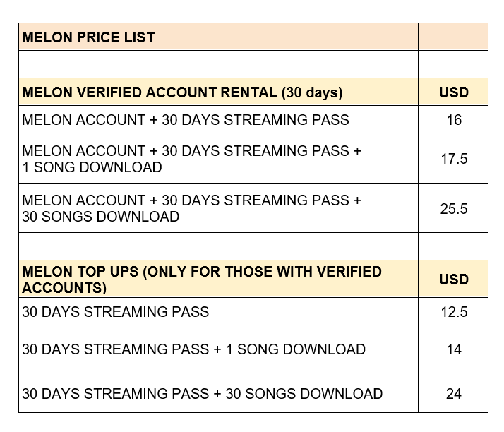The height and width of the screenshot is (432, 504).
Task: Click the blank row above MELON TOP UPS header
Action: tap(218, 246)
